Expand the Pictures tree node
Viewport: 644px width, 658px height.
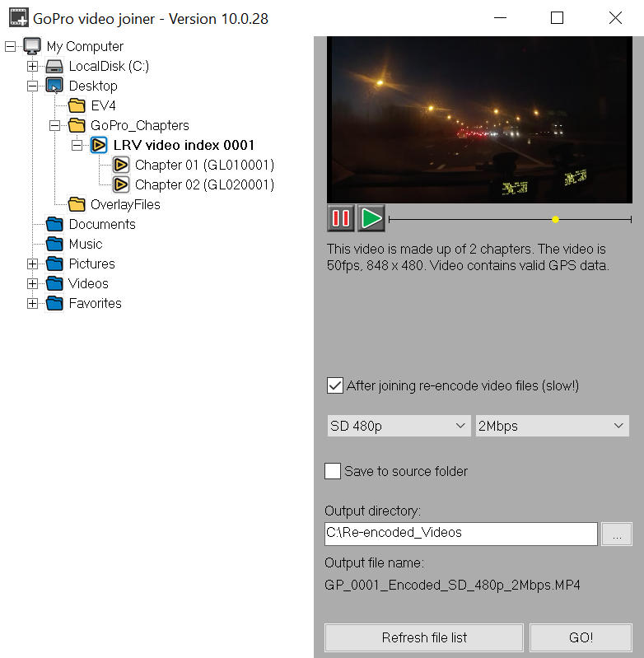coord(32,264)
